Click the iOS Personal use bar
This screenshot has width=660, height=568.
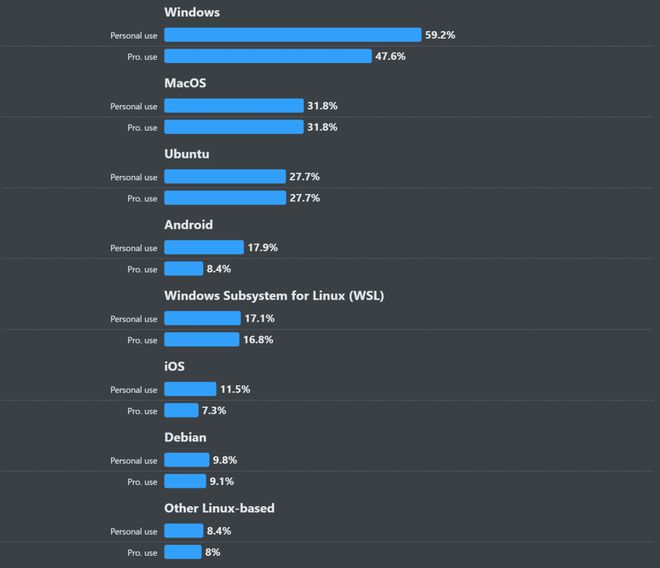[x=190, y=389]
